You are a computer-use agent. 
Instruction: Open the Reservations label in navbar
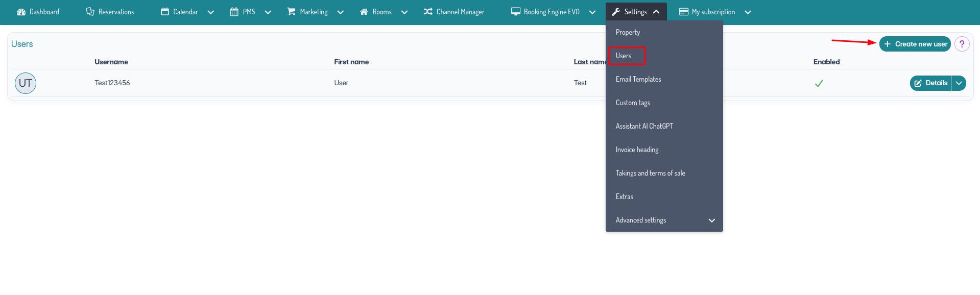(x=116, y=12)
